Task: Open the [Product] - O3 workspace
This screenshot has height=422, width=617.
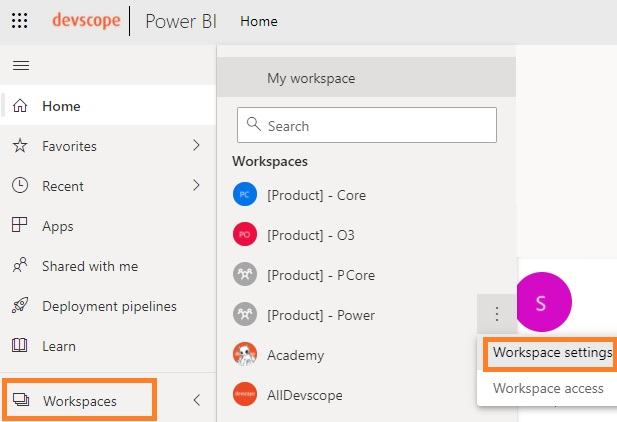Action: (x=310, y=235)
